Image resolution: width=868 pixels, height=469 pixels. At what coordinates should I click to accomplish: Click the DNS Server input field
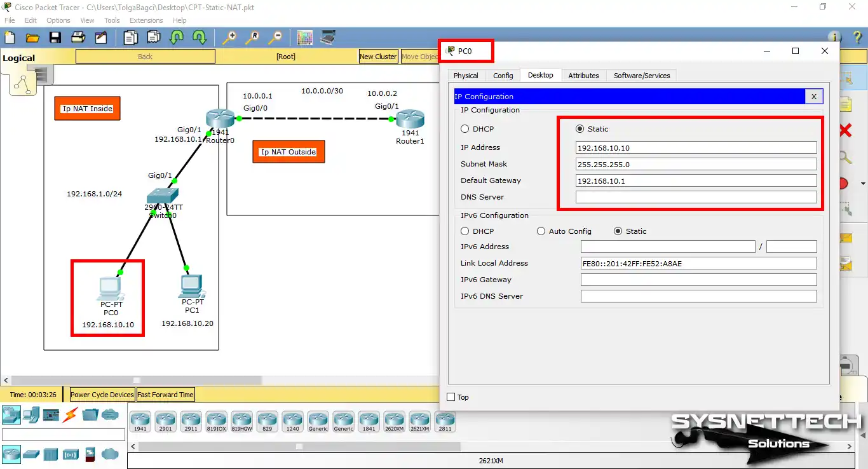[696, 196]
